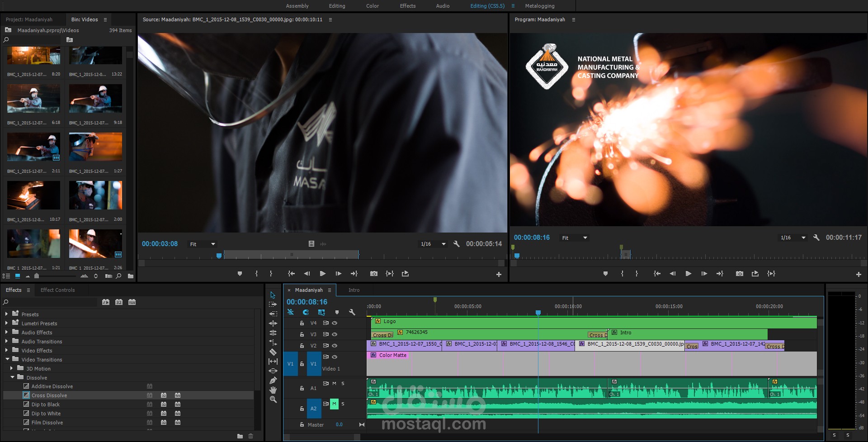Viewport: 868px width, 442px height.
Task: Toggle Linked Selection in timeline
Action: pos(321,312)
